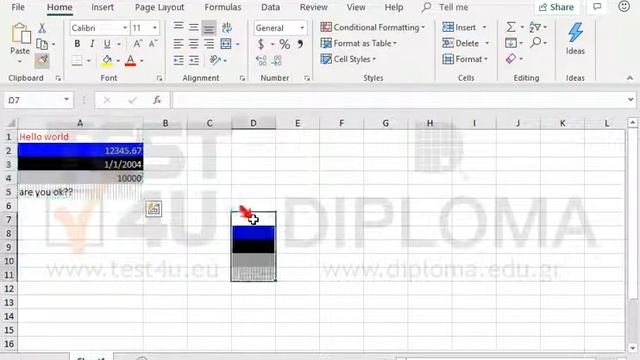640x360 pixels.
Task: Click the Insert Function fx icon
Action: point(157,100)
